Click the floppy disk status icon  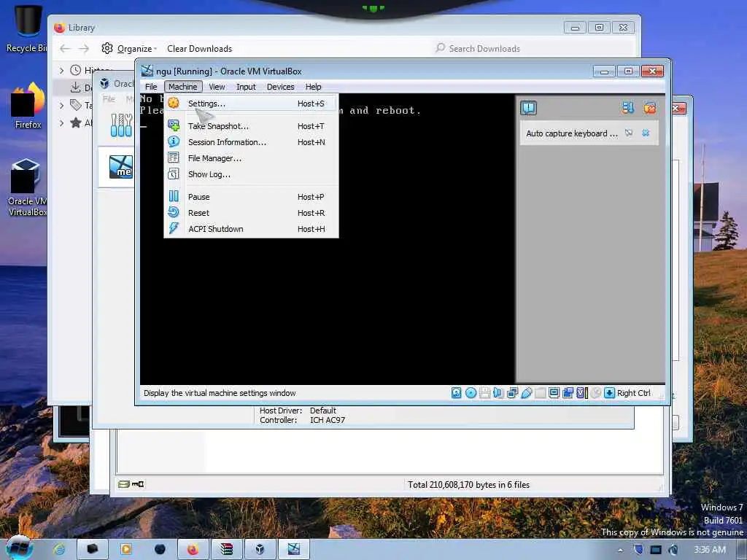pos(484,393)
